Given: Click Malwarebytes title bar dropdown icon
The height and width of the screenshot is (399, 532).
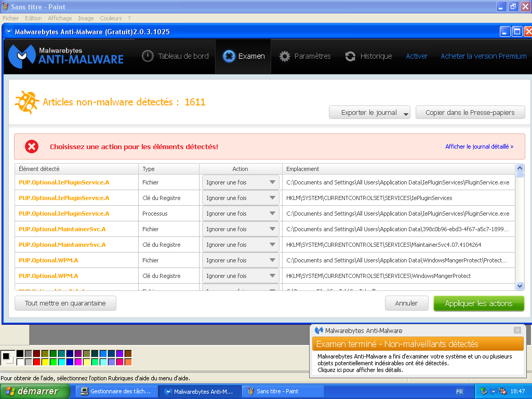Looking at the screenshot, I should pos(9,32).
